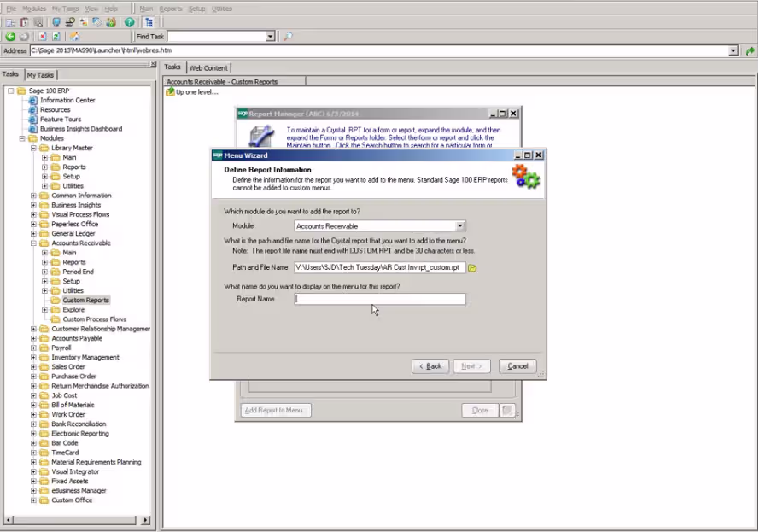Expand the Sales Order module folder
Image resolution: width=760 pixels, height=532 pixels.
34,367
